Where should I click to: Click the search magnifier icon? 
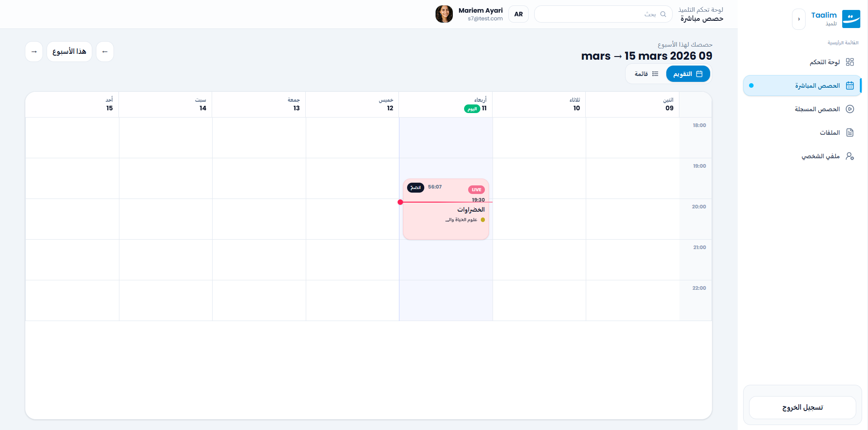(663, 14)
